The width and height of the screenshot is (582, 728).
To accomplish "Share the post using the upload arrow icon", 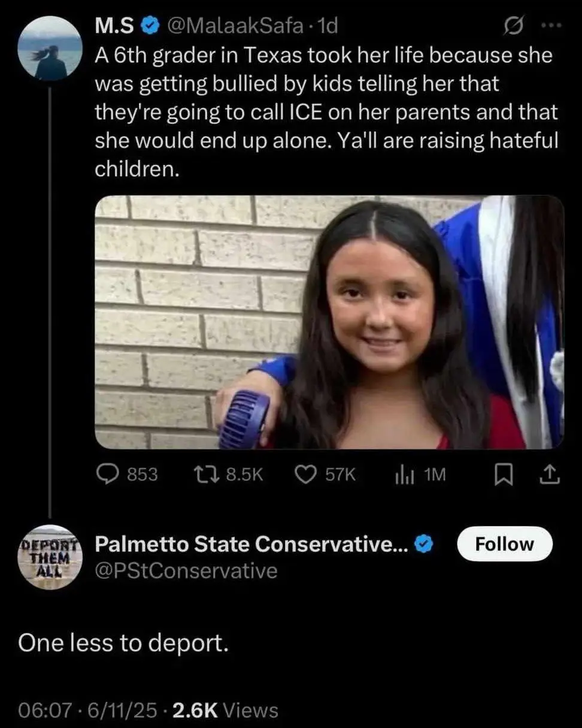I will (550, 476).
